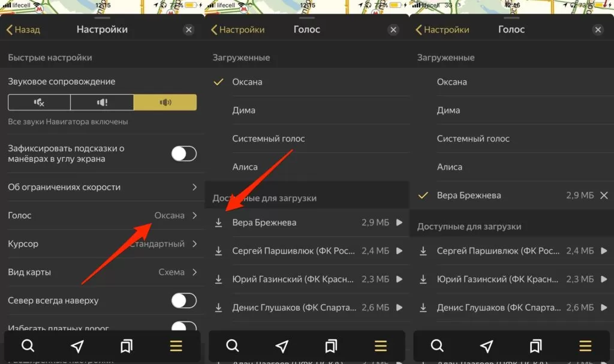Select the highlighted all-sounds speaker option

pos(165,103)
